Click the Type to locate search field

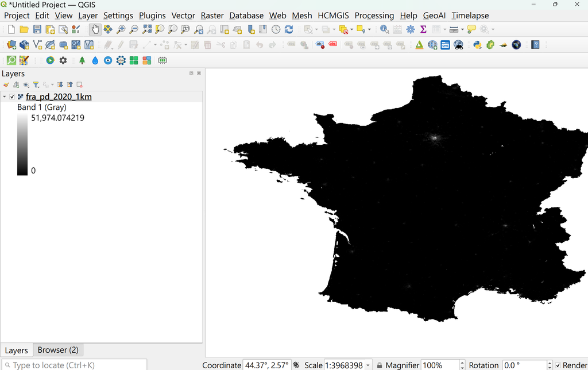coord(74,365)
